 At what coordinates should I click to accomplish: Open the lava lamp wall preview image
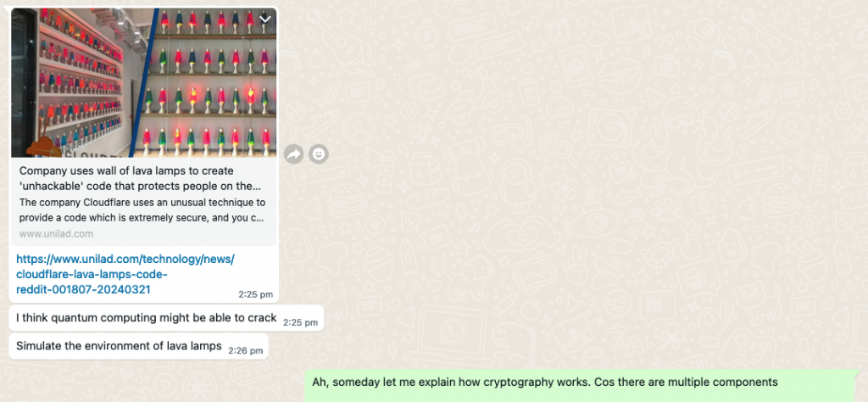point(144,82)
